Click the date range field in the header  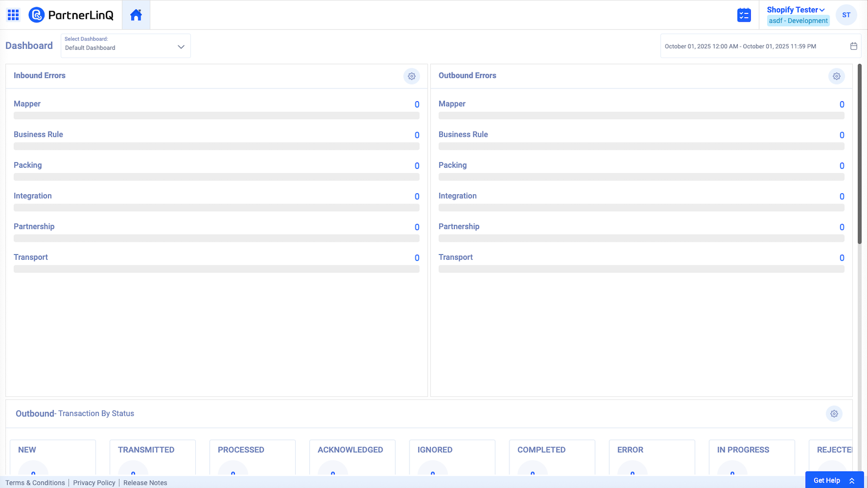point(741,46)
